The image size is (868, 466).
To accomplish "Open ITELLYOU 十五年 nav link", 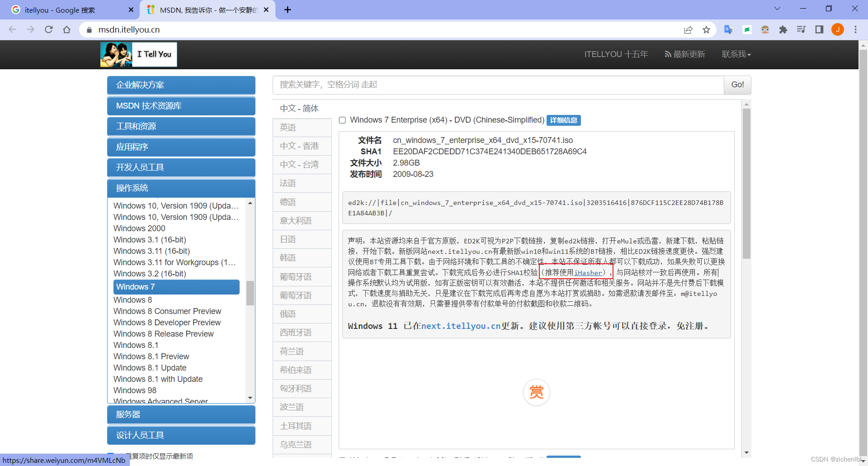I will pyautogui.click(x=616, y=54).
